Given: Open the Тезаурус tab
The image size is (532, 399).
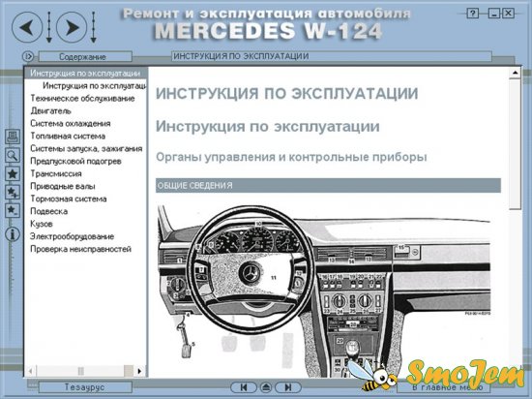Looking at the screenshot, I should (x=85, y=387).
